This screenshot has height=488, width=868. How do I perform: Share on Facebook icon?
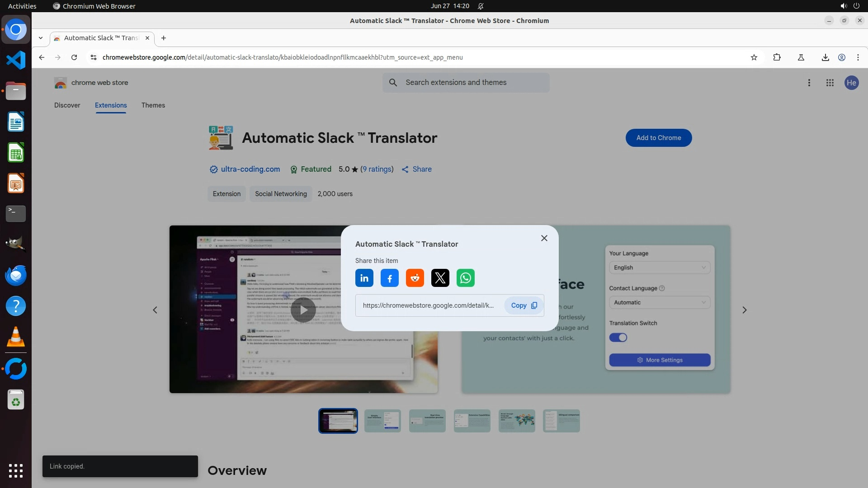point(389,278)
